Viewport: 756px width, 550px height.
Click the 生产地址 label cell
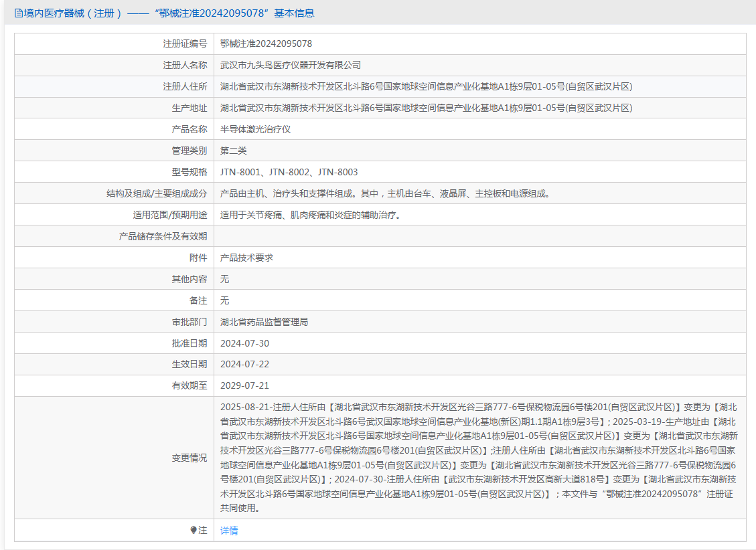pos(115,108)
